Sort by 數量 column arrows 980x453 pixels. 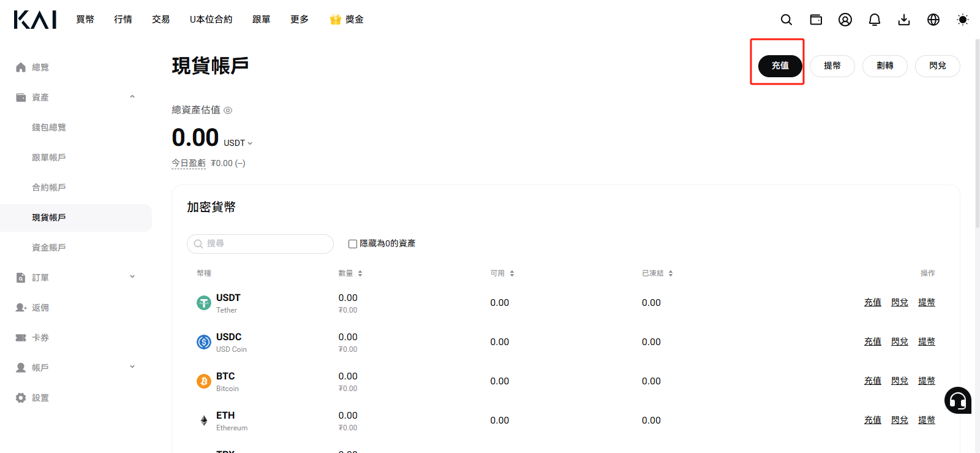point(360,273)
